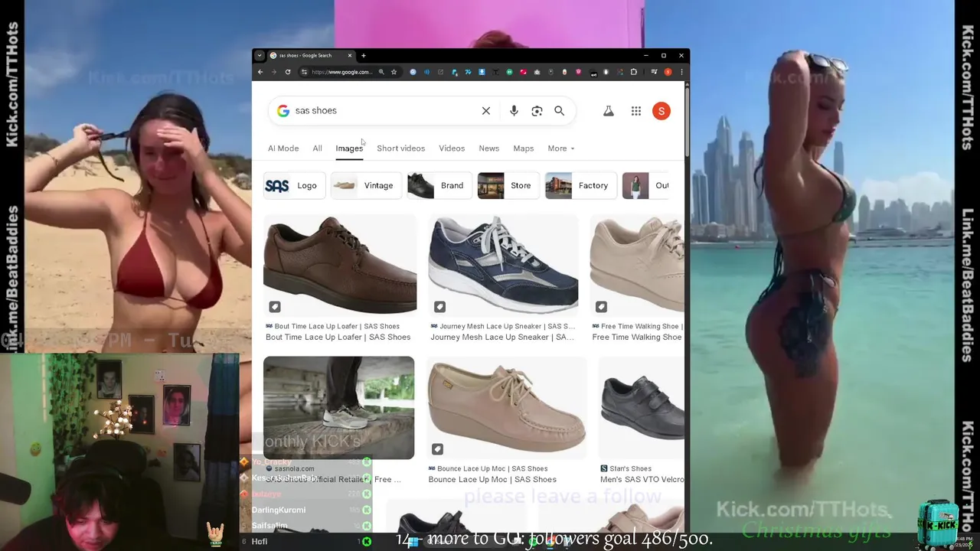The width and height of the screenshot is (980, 551).
Task: Search by image with Google Lens
Action: click(x=537, y=111)
